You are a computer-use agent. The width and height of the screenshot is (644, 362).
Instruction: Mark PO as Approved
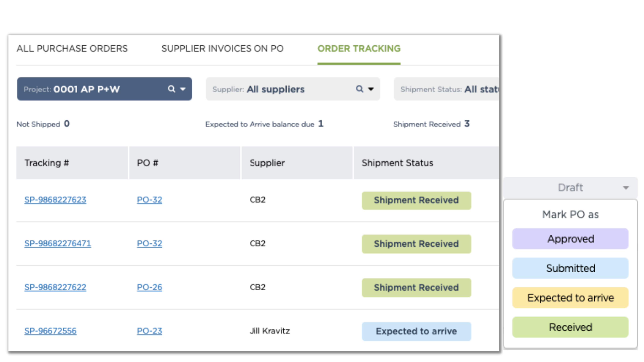(x=571, y=239)
